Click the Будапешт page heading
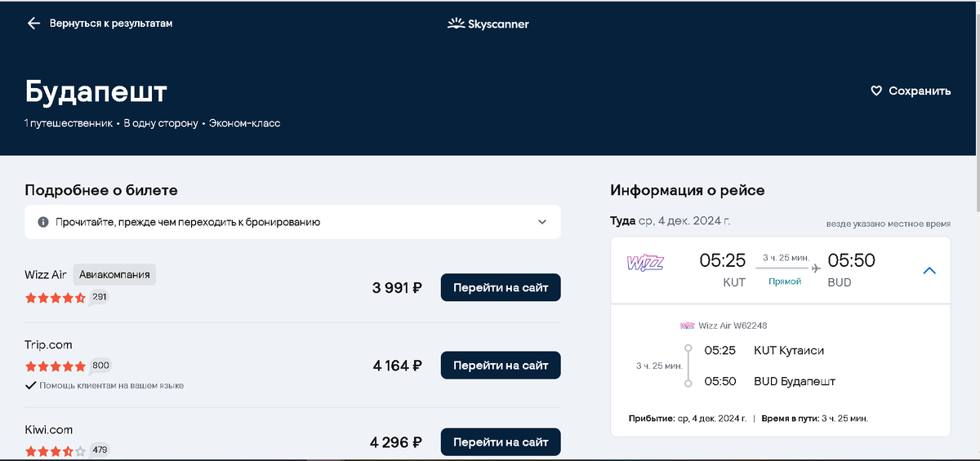 pos(96,91)
